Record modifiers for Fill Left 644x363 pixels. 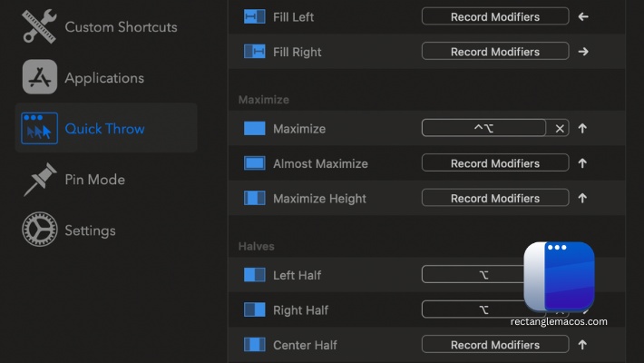pyautogui.click(x=495, y=16)
